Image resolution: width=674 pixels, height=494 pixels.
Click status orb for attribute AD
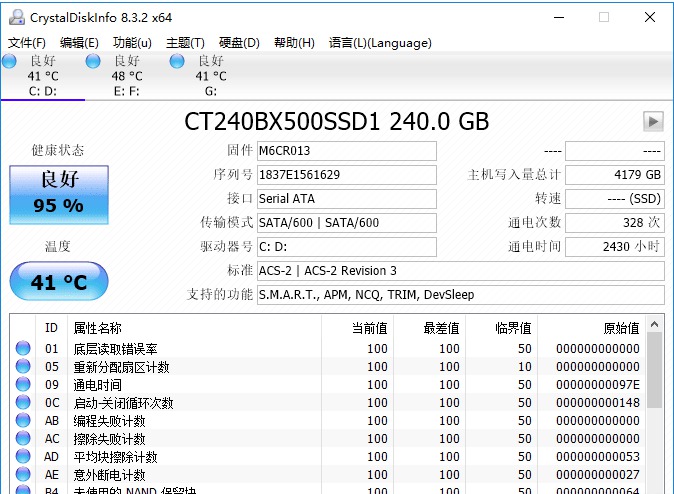point(23,457)
